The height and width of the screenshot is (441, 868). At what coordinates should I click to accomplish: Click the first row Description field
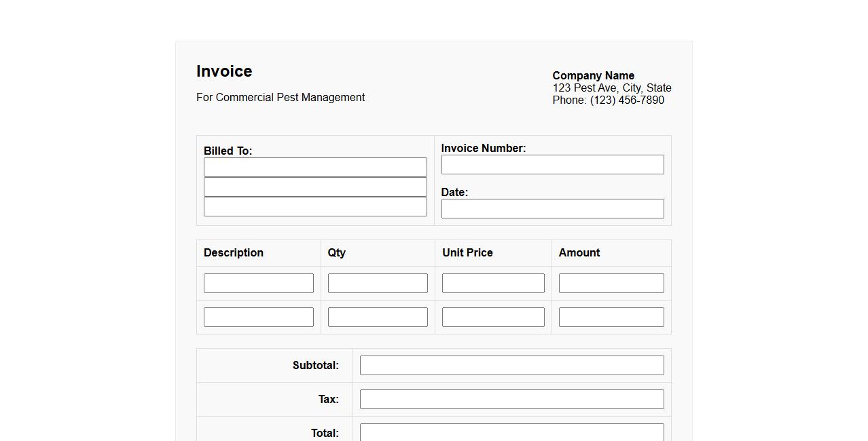258,283
